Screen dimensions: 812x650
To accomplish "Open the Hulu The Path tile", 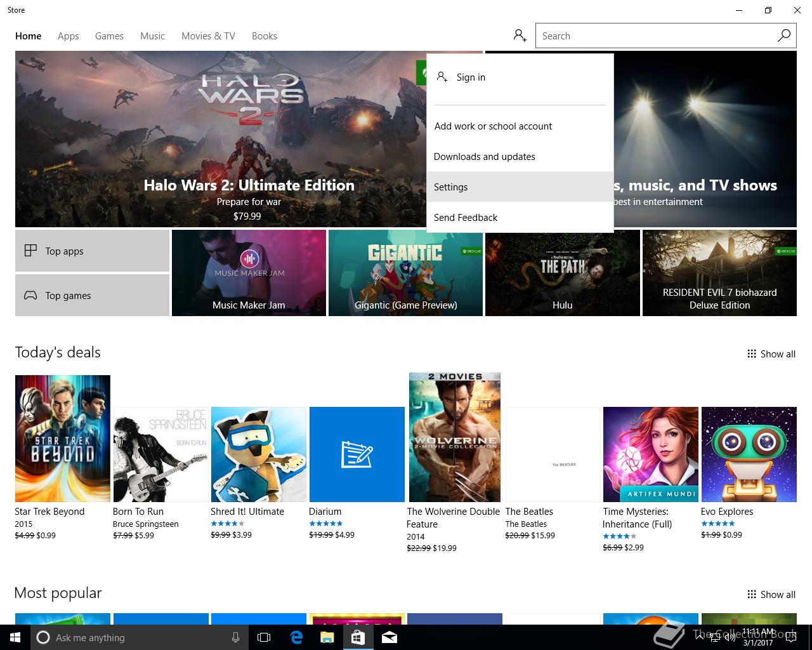I will 562,274.
